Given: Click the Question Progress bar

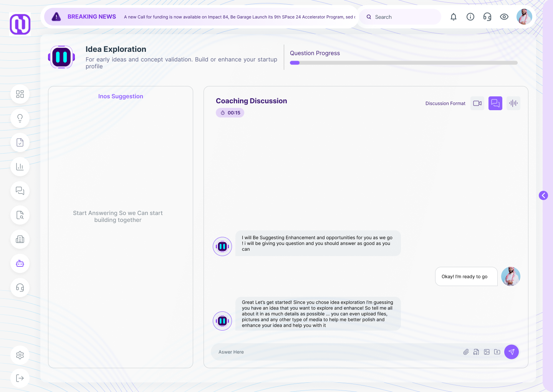Looking at the screenshot, I should (404, 63).
